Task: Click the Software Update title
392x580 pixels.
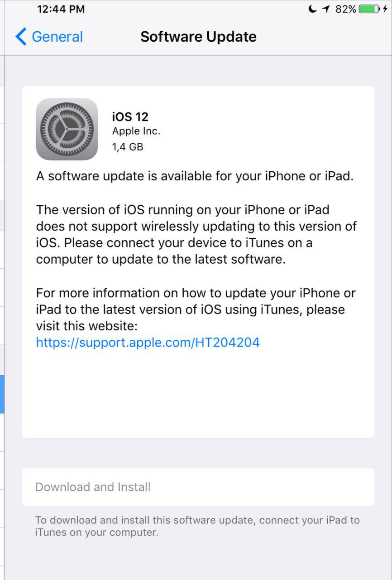Action: click(x=198, y=37)
